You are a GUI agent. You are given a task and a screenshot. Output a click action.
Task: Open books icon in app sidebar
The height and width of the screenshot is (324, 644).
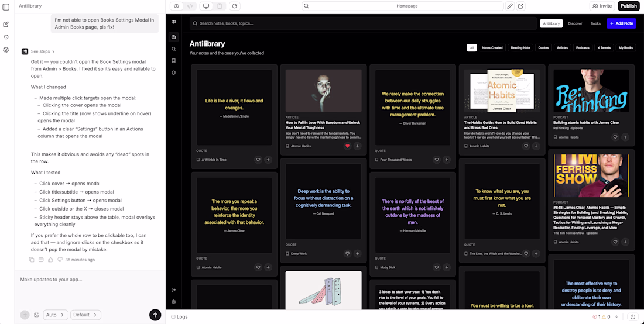[174, 61]
